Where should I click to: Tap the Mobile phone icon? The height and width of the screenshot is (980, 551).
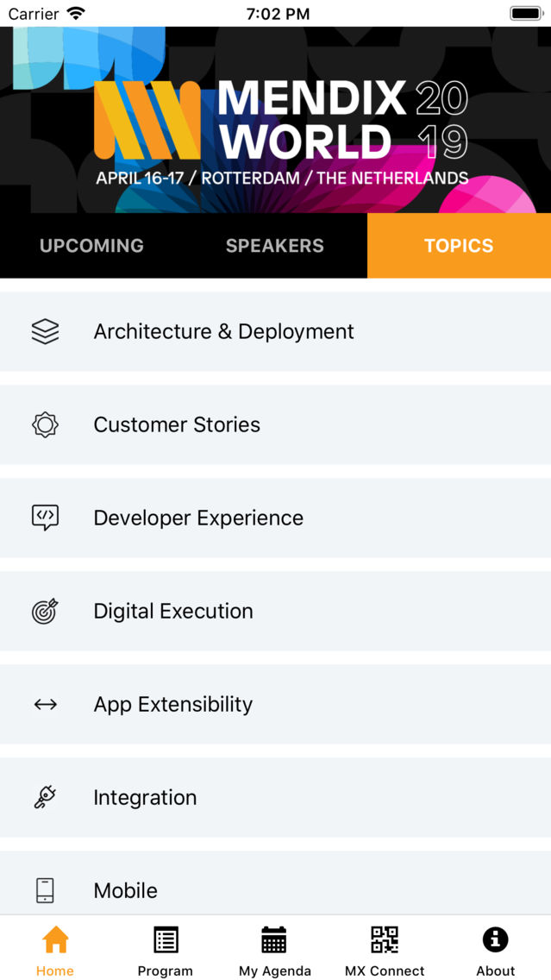[x=45, y=890]
